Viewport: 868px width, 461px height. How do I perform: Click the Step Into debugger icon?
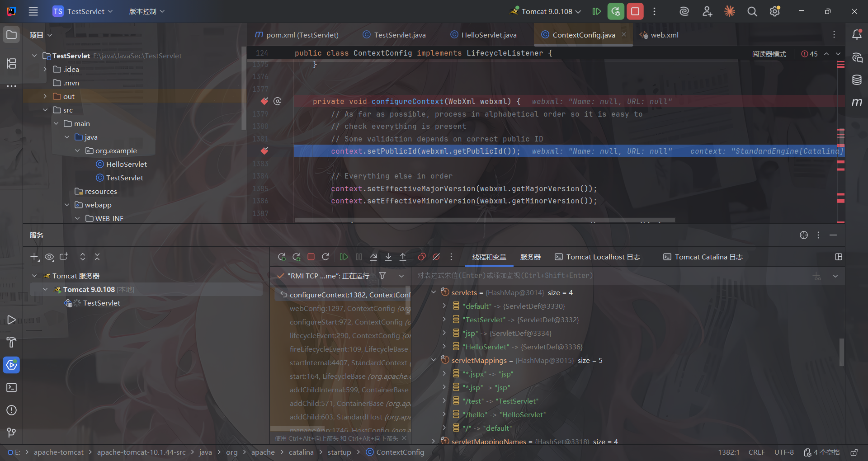click(388, 257)
